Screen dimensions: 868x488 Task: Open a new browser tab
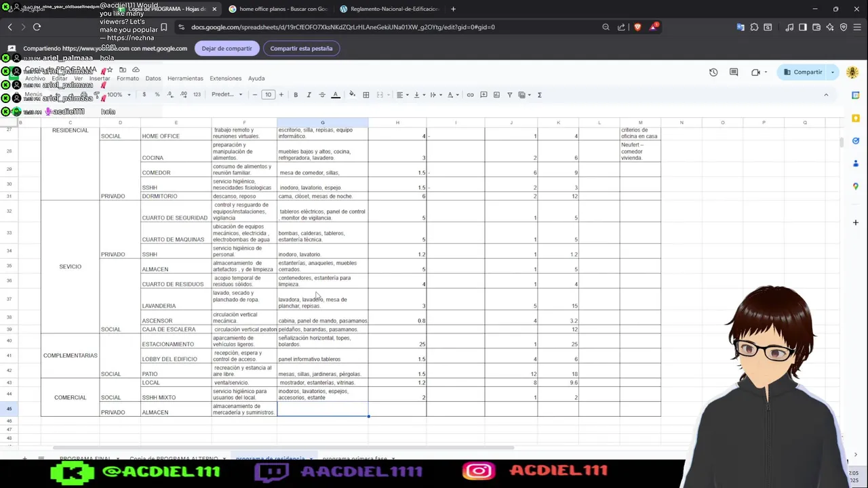453,9
